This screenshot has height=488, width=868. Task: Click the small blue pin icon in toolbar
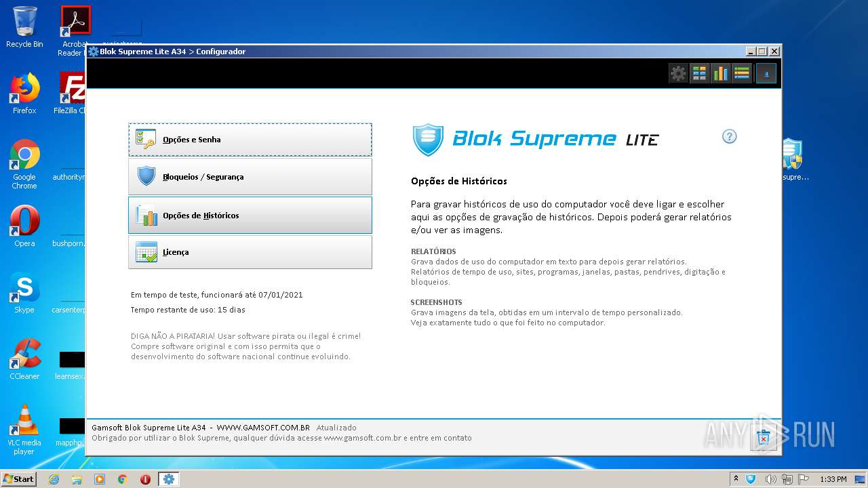[x=766, y=73]
